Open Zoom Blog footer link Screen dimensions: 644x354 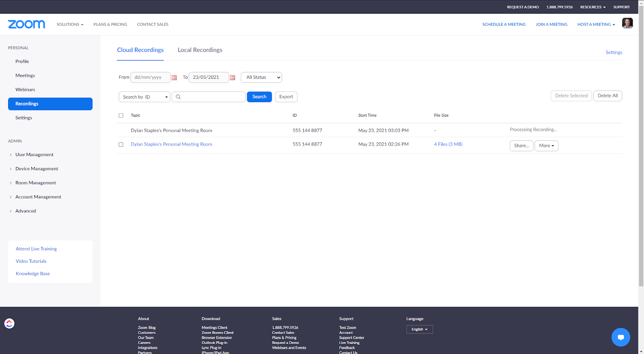[x=147, y=328]
